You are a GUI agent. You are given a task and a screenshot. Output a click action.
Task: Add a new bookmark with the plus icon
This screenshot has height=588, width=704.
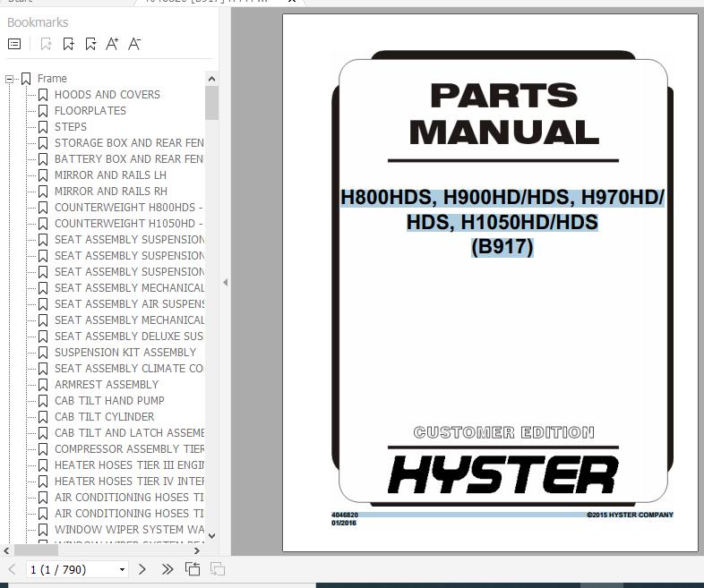(x=68, y=44)
